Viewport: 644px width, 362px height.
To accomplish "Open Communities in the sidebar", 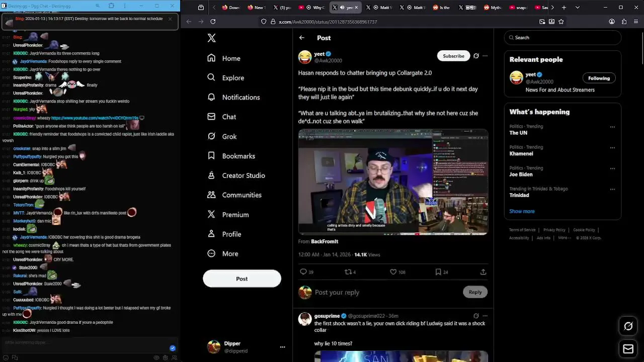I will (x=234, y=195).
